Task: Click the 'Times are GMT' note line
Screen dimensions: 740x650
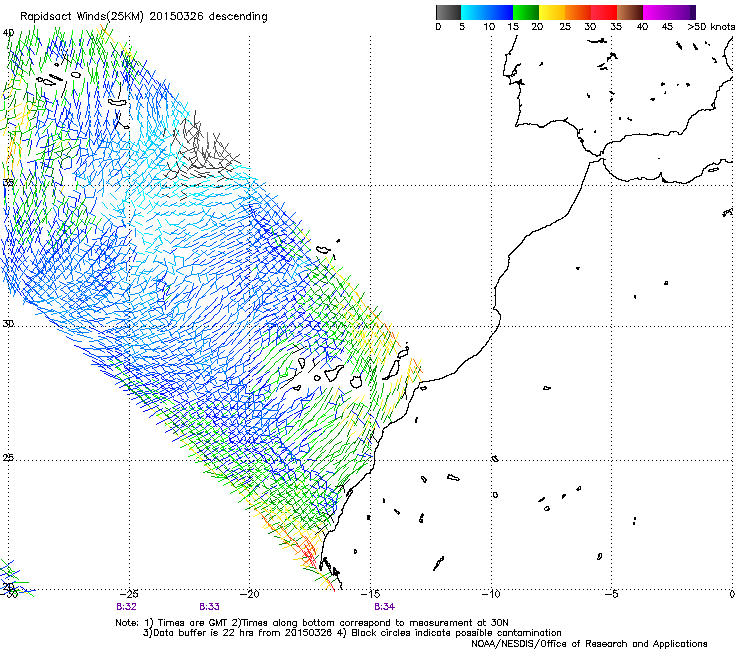Action: 312,623
